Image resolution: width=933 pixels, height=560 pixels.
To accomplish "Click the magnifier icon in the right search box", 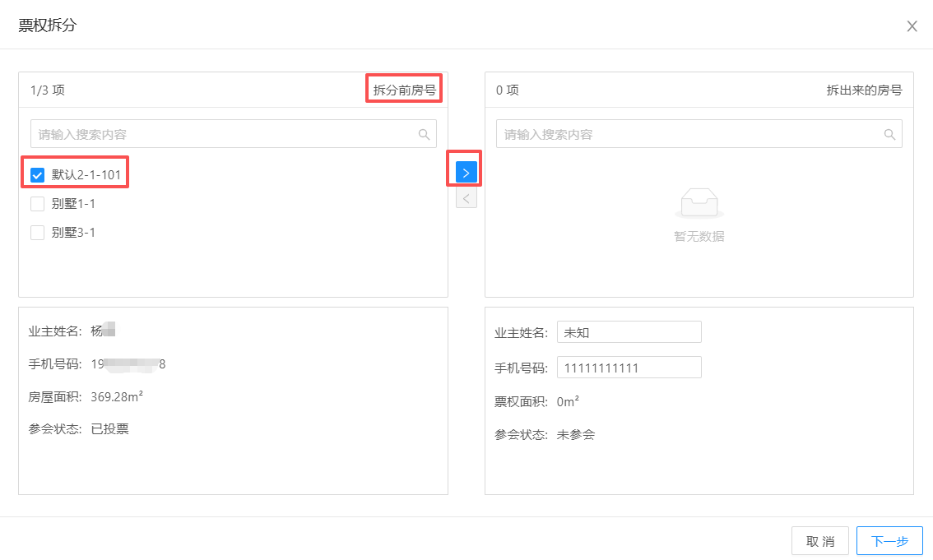I will (889, 134).
